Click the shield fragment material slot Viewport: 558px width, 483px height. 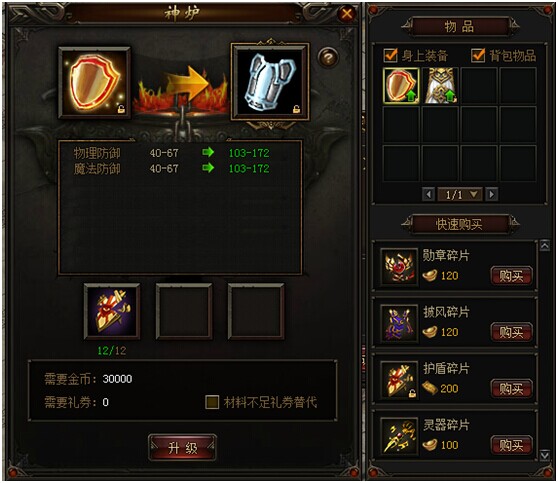click(x=112, y=311)
